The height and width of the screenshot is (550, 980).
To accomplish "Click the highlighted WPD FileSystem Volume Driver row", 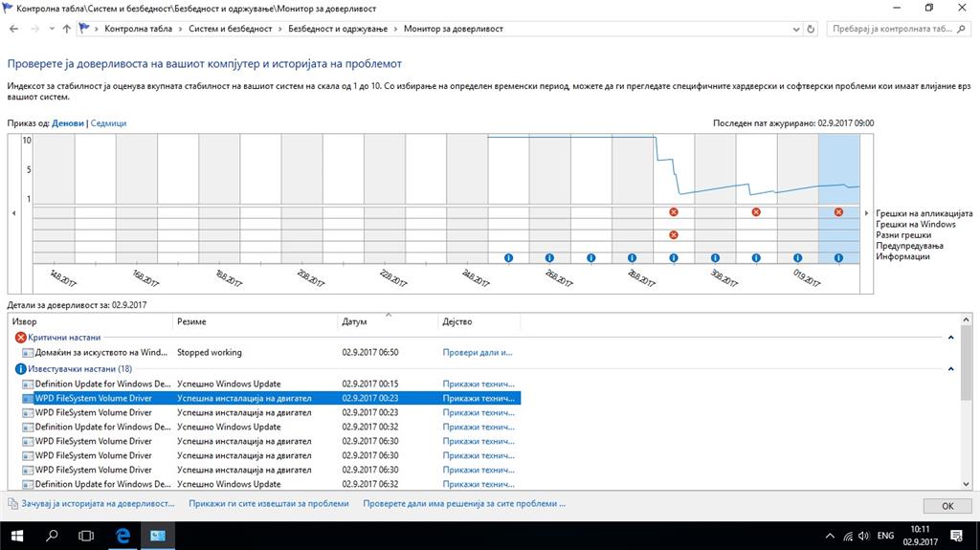I will pyautogui.click(x=271, y=398).
